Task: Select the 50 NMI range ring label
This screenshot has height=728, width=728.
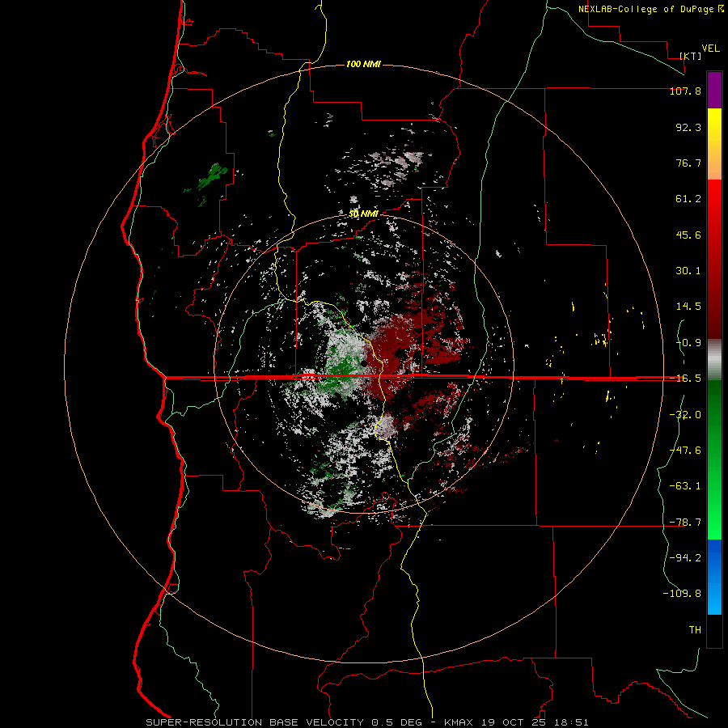Action: click(363, 214)
